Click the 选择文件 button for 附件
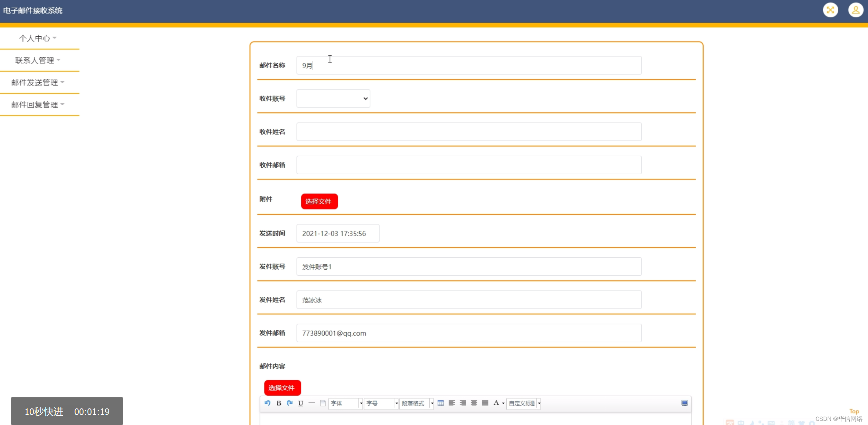Screen dimensions: 868x425 (319, 201)
